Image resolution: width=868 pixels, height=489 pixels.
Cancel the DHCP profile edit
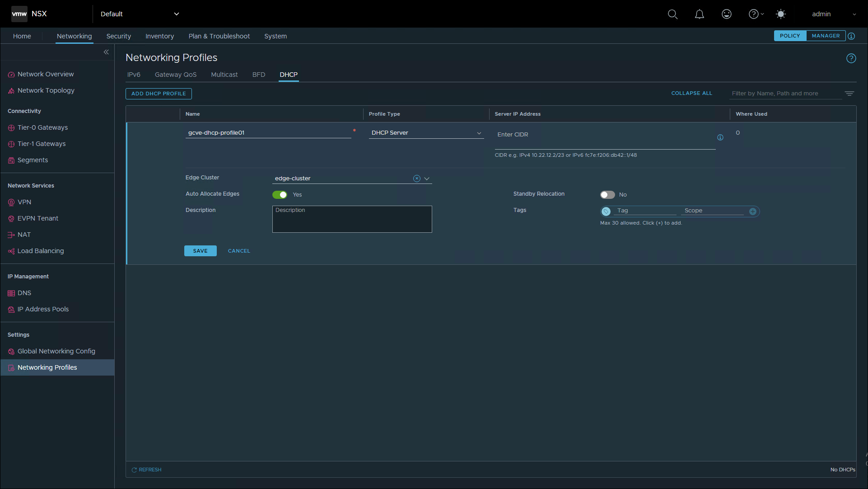(x=238, y=251)
